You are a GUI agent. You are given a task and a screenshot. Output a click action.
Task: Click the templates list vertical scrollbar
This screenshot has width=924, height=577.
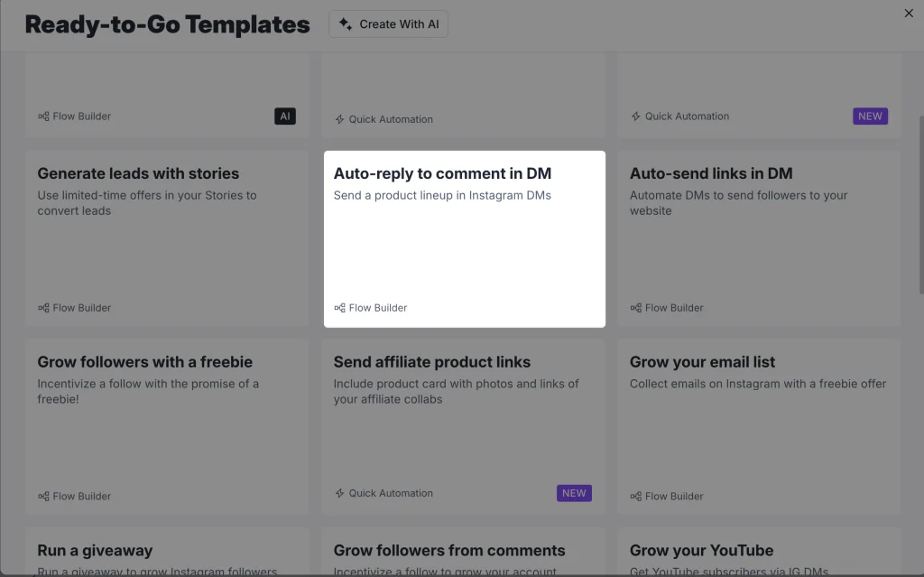click(x=920, y=204)
